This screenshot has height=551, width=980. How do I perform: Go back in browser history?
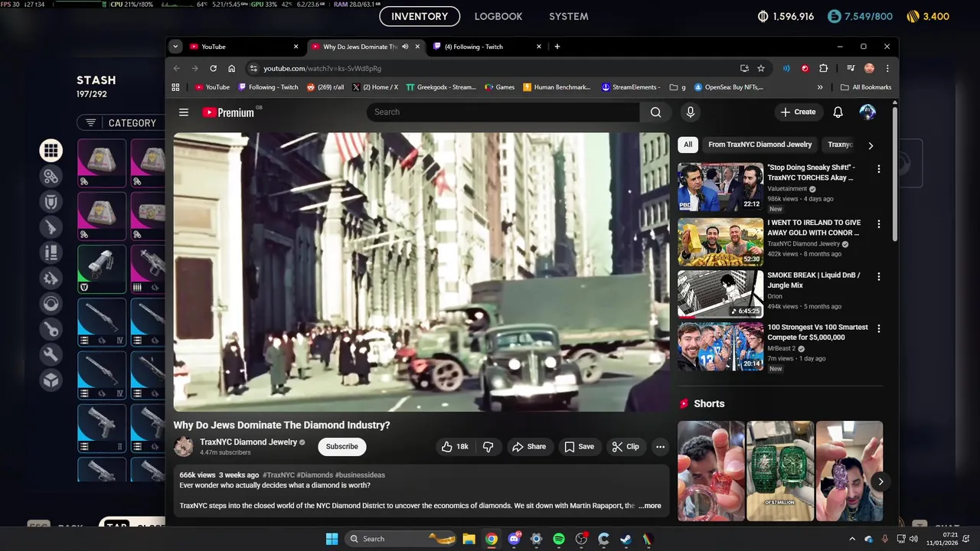pyautogui.click(x=176, y=68)
